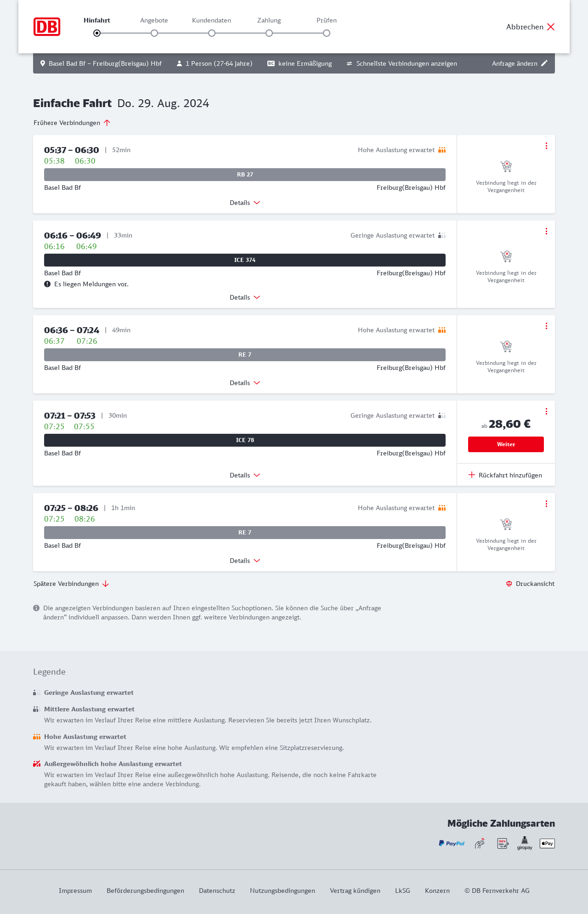Open the Impressum footer link

75,891
